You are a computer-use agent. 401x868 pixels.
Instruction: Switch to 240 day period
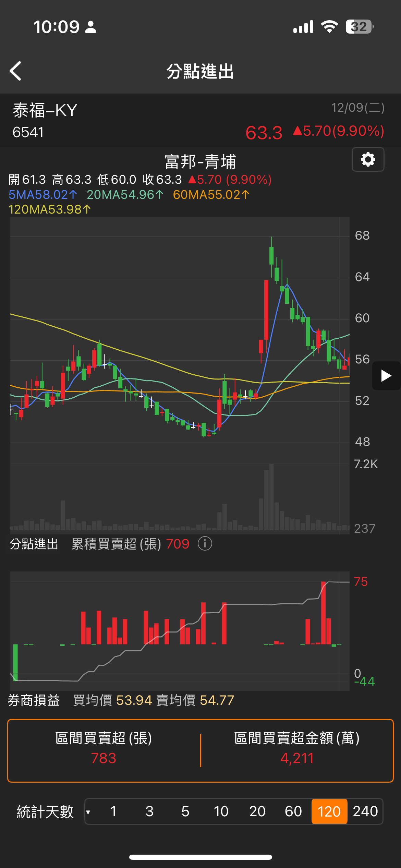pyautogui.click(x=365, y=812)
